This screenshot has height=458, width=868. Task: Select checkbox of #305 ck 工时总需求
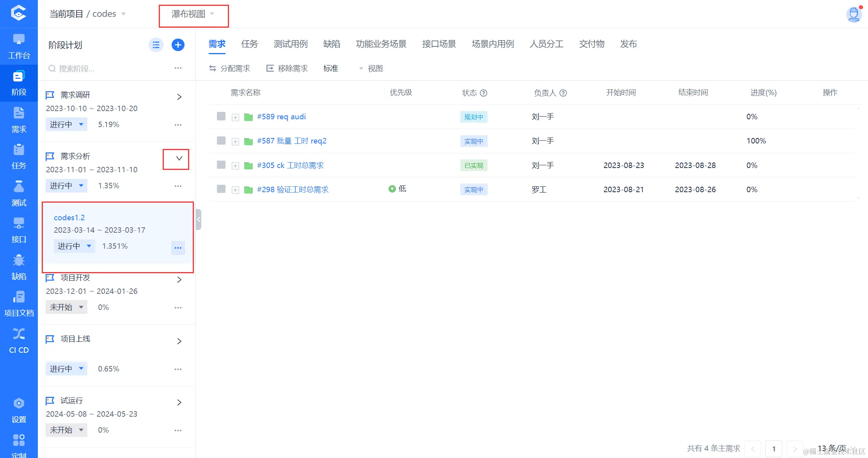[221, 165]
